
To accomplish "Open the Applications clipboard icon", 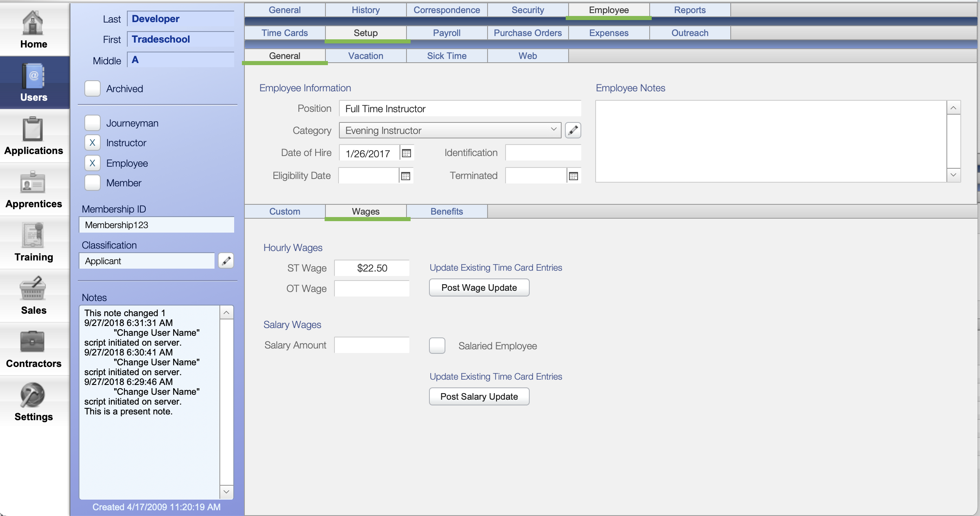I will point(33,129).
